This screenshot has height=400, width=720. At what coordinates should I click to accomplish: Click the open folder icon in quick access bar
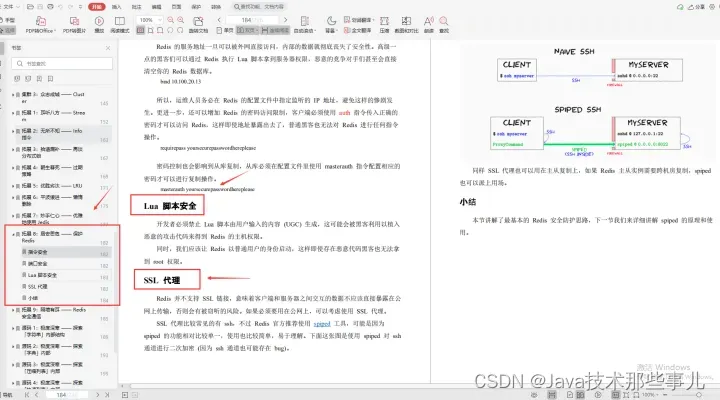coord(30,7)
